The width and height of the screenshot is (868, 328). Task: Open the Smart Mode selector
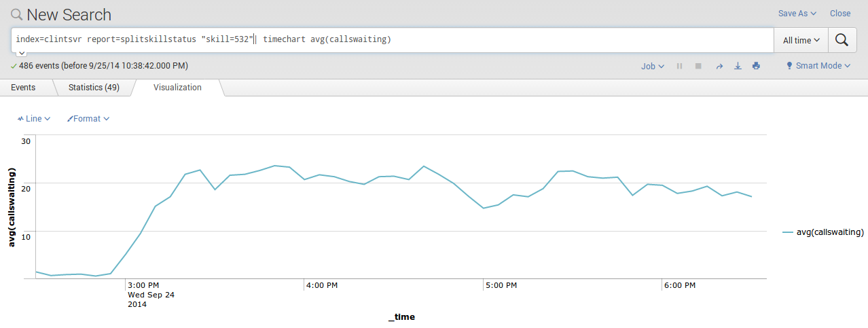point(818,66)
